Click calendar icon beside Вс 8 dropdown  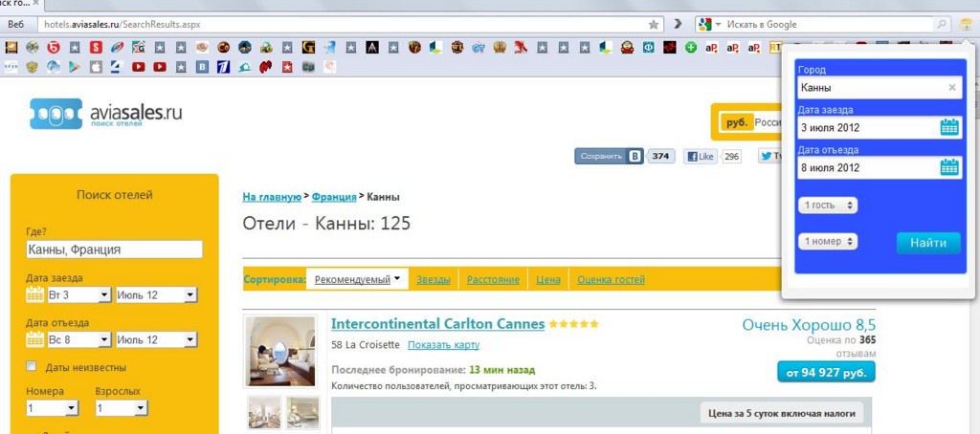tap(35, 339)
